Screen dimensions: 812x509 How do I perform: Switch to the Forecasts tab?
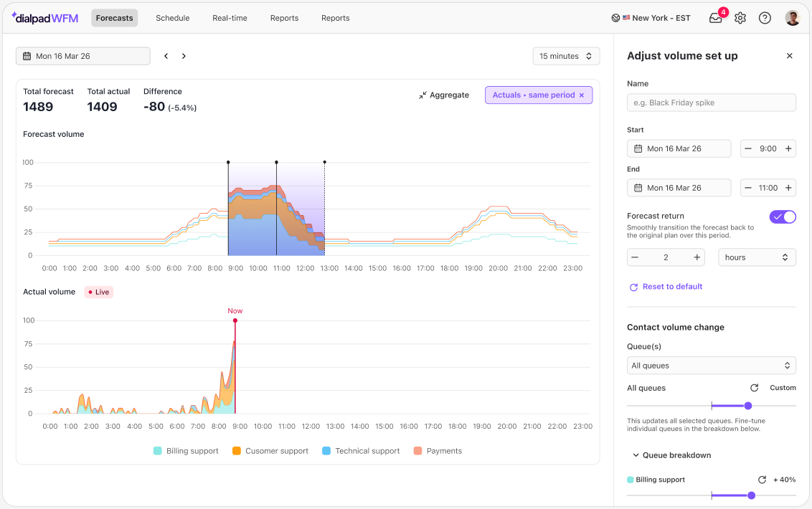click(x=115, y=18)
